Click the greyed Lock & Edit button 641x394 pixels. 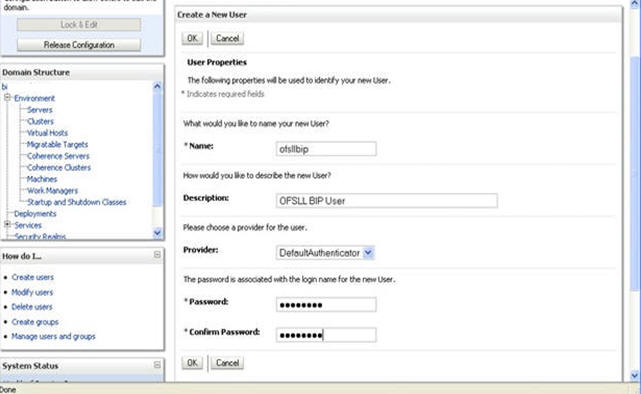point(79,25)
